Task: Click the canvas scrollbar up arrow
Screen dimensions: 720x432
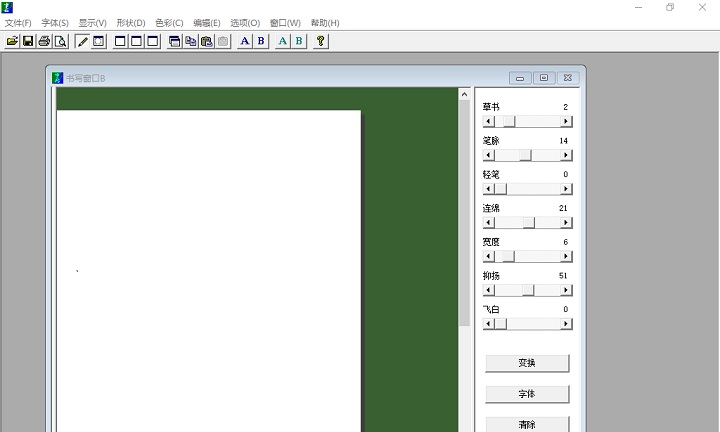Action: [x=464, y=95]
